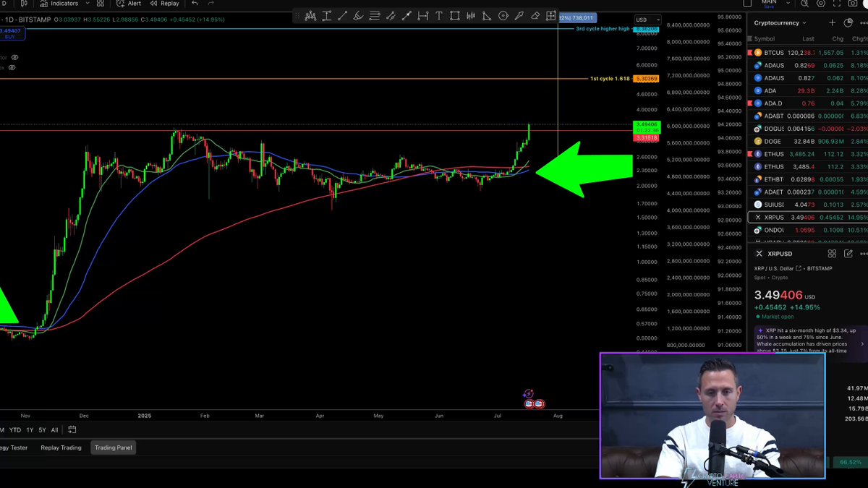Edit XRPUSD note with pencil icon

[x=848, y=254]
